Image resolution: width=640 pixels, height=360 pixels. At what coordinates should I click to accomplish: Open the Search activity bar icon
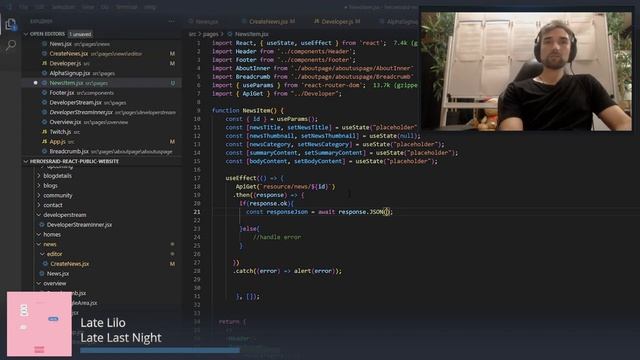11,45
